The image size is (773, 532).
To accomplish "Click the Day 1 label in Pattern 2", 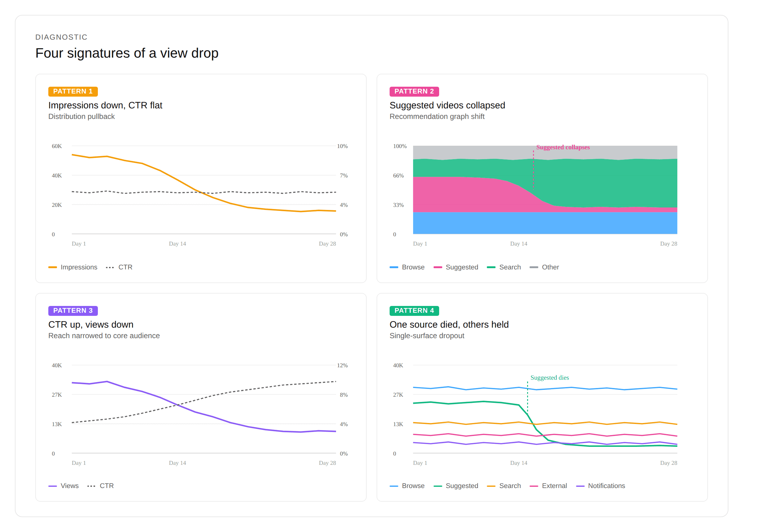I will coord(420,244).
